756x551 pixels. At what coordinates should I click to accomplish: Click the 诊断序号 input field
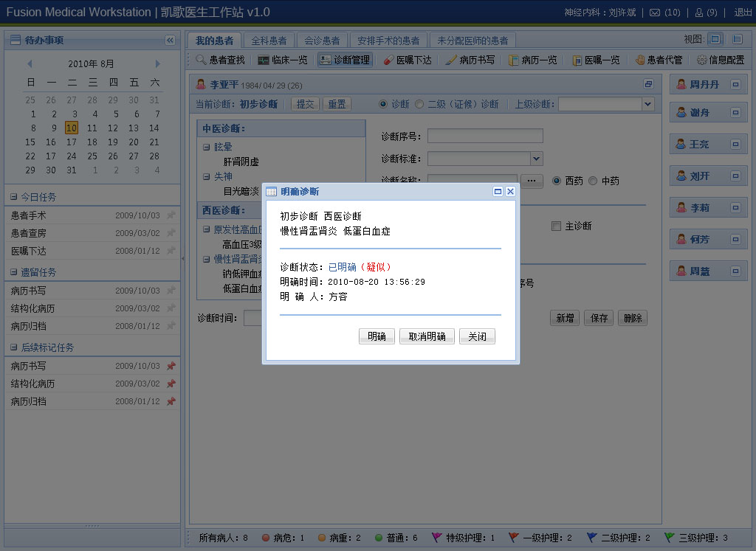pyautogui.click(x=485, y=136)
